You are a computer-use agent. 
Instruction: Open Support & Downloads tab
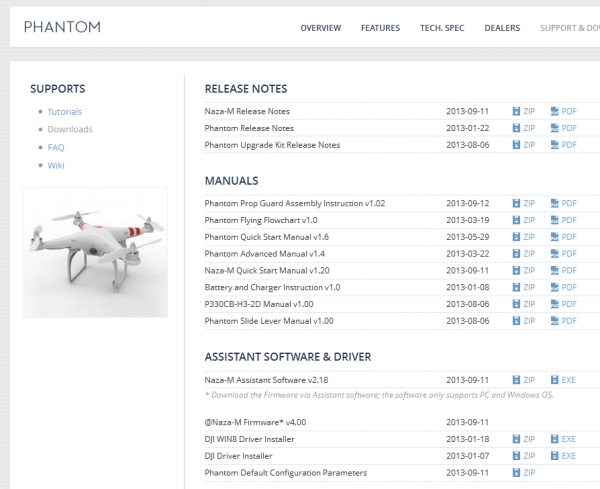point(570,28)
